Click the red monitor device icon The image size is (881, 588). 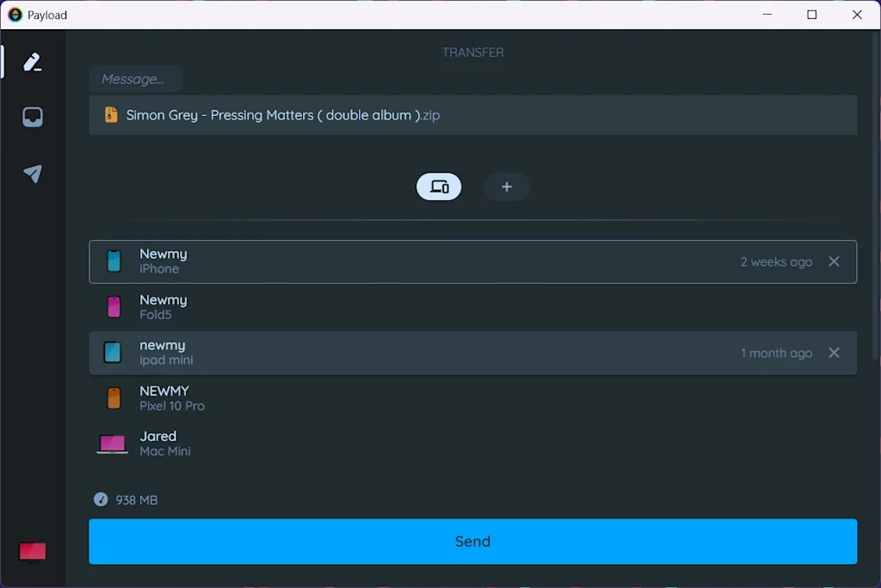pyautogui.click(x=33, y=552)
